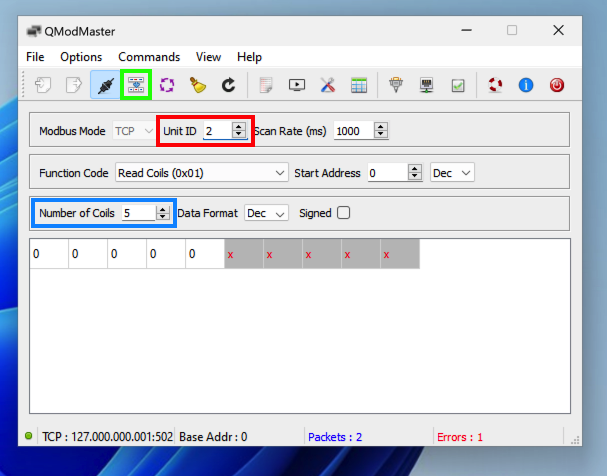Open the Modbus Mode TCP dropdown
This screenshot has height=476, width=607.
pyautogui.click(x=134, y=131)
